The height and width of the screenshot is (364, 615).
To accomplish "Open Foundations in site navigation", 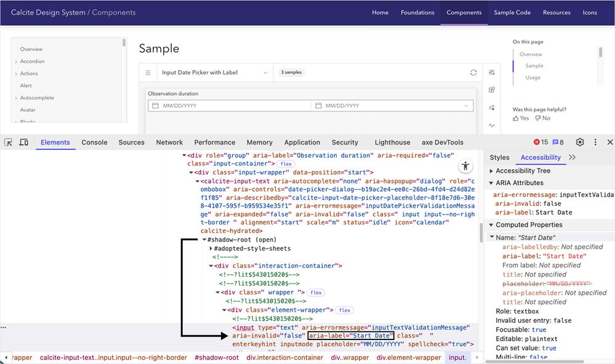I will pos(417,12).
